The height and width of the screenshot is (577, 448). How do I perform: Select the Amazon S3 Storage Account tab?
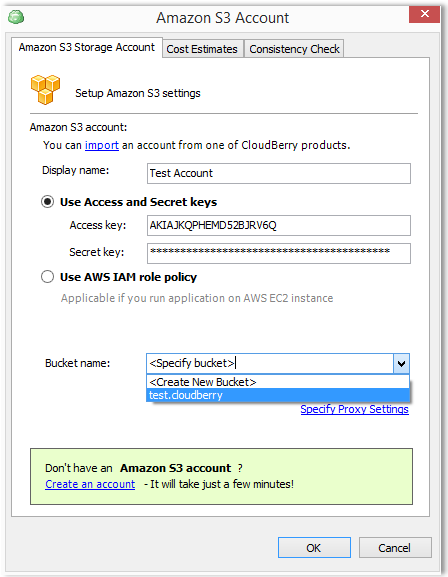[x=87, y=47]
